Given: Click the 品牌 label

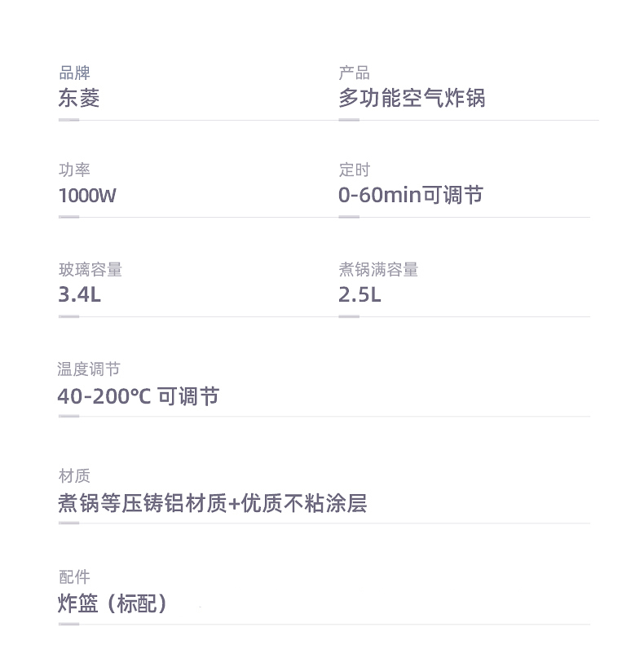Looking at the screenshot, I should 74,73.
